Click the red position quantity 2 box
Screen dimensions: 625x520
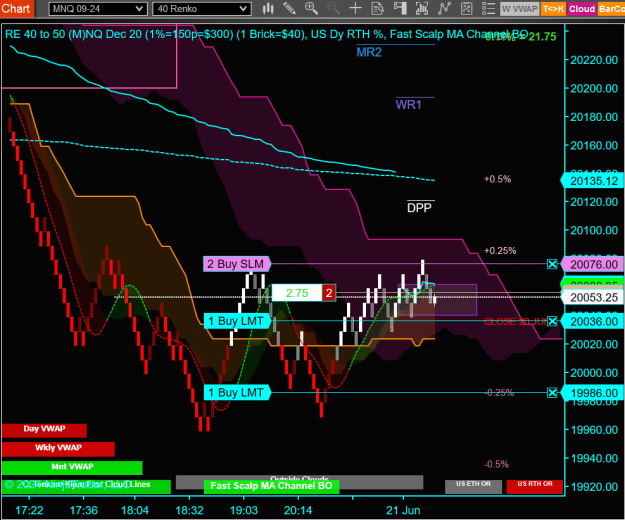(329, 293)
